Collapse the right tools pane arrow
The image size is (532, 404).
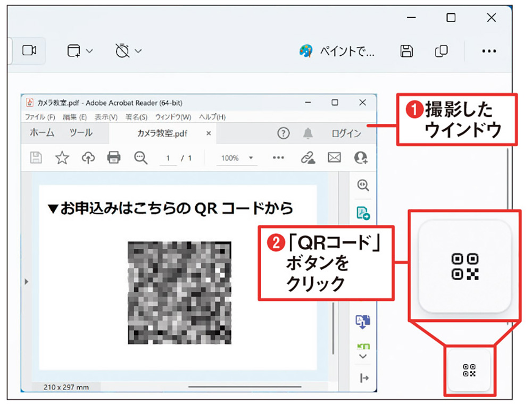pos(364,377)
